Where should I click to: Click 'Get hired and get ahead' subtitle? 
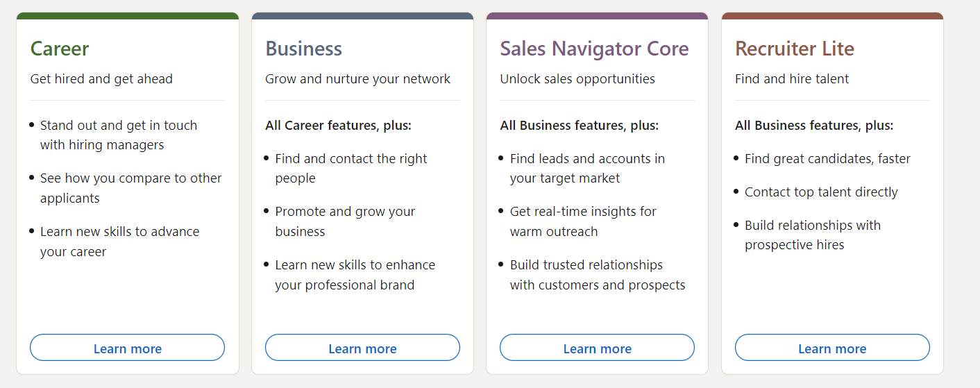pyautogui.click(x=101, y=79)
